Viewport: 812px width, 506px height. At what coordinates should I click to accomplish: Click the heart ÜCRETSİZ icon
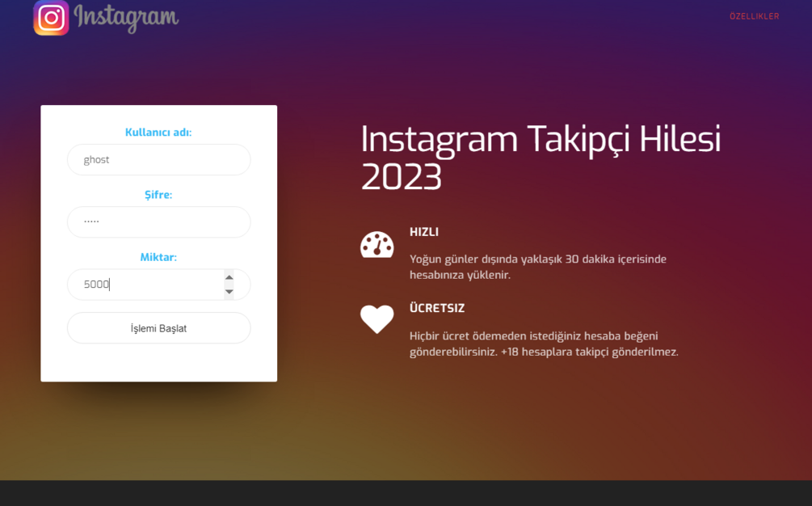(x=377, y=319)
